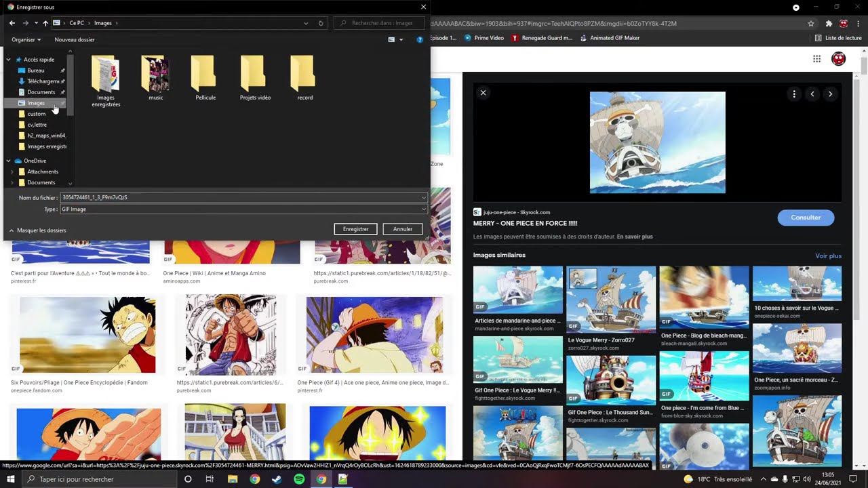This screenshot has width=868, height=488.
Task: Collapse the OneDrive tree node
Action: [x=9, y=161]
